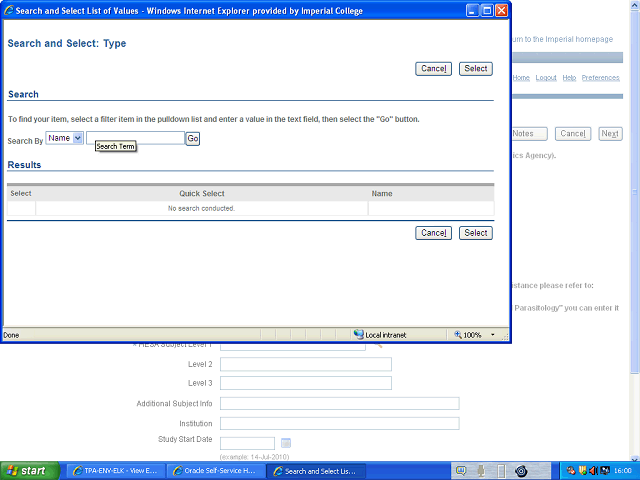
Task: Click the top Select button in popup
Action: pyautogui.click(x=476, y=68)
